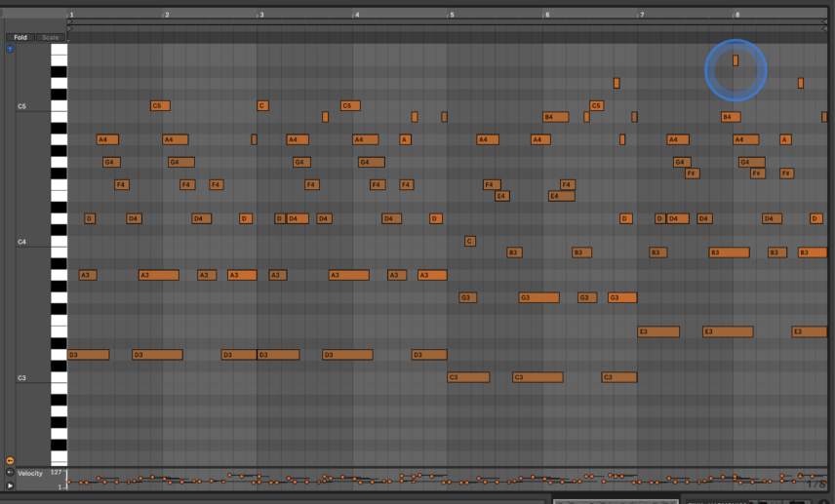
Task: Click the C4 piano key
Action: click(59, 241)
